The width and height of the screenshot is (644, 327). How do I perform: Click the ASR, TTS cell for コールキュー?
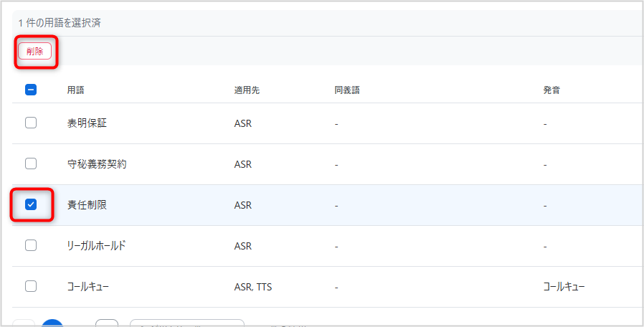click(253, 287)
